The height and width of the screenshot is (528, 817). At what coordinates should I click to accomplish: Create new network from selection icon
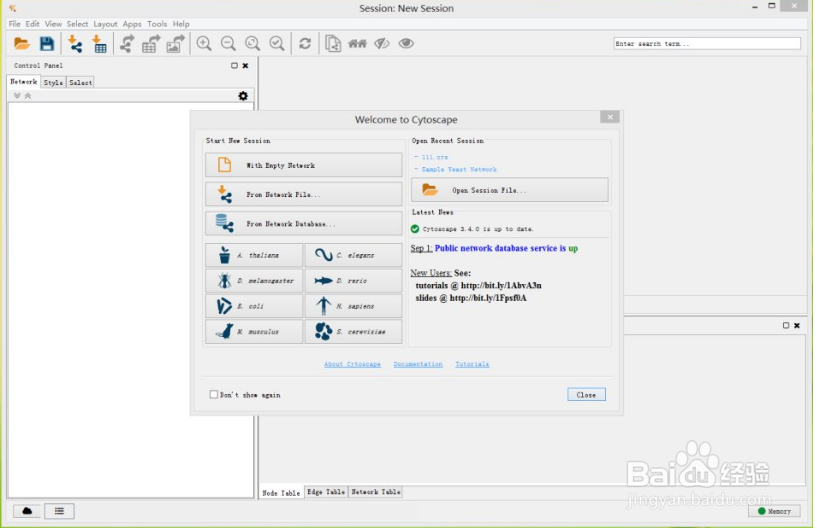[x=332, y=44]
